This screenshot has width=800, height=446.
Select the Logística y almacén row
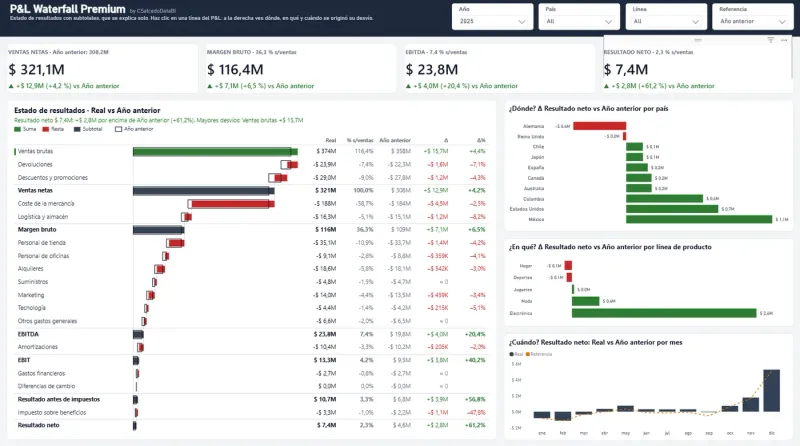[250, 217]
